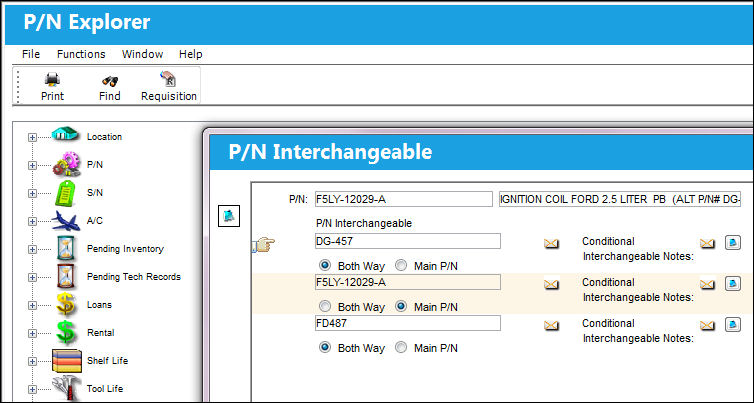The width and height of the screenshot is (754, 403).
Task: Select the S/N green tag icon
Action: pos(66,192)
